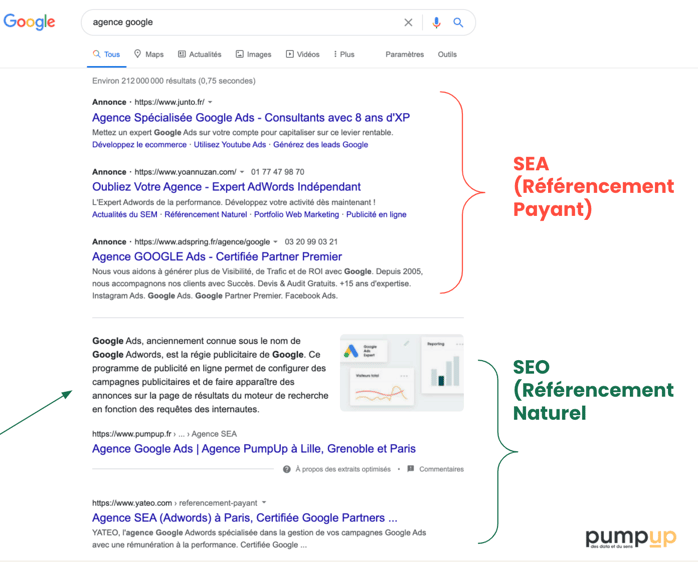Select the Tous tab
The image size is (698, 562).
click(106, 54)
